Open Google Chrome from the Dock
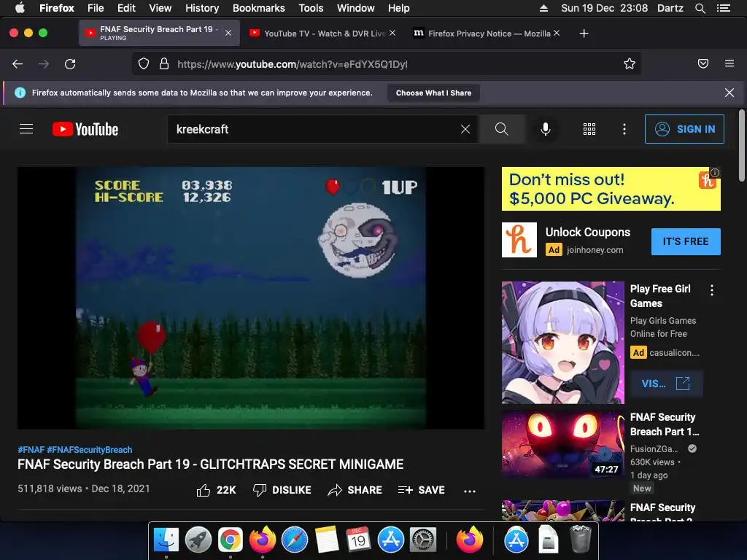 (x=230, y=540)
